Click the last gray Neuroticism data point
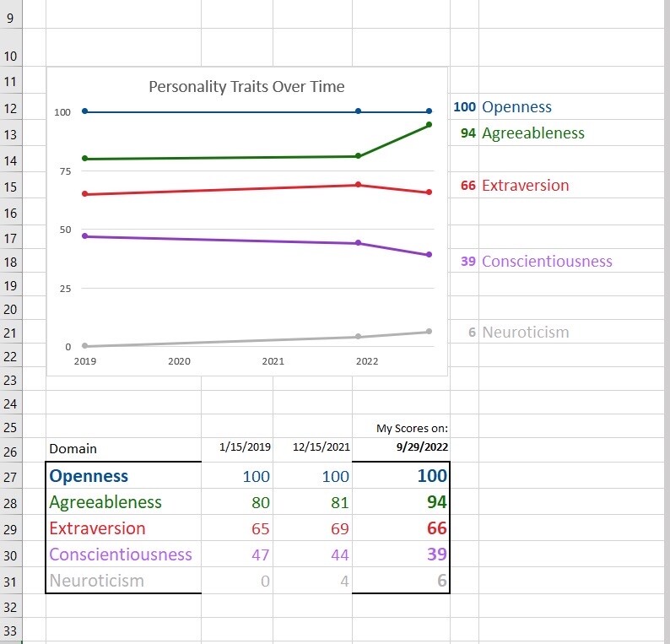This screenshot has height=644, width=670. click(429, 332)
